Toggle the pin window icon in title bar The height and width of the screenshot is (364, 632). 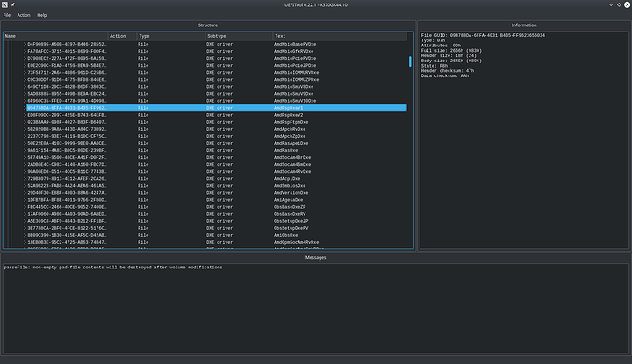[x=13, y=5]
